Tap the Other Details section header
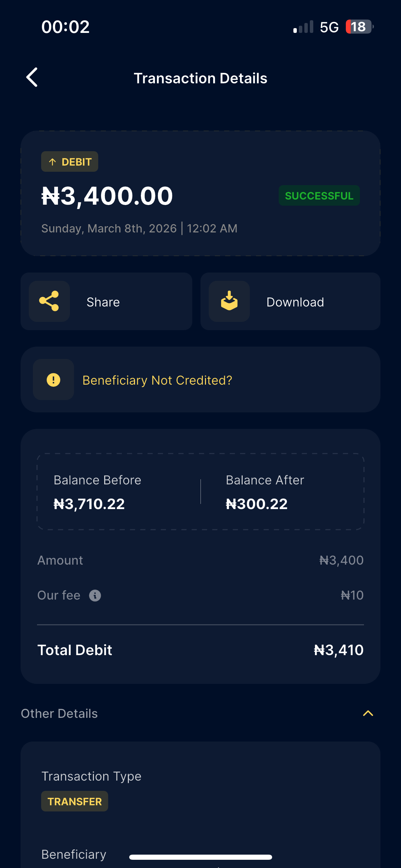Viewport: 401px width, 868px height. coord(59,713)
